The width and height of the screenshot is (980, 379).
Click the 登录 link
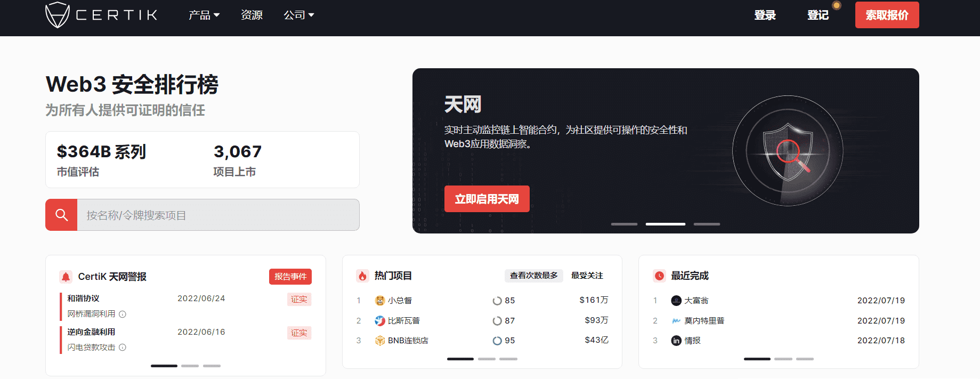pyautogui.click(x=765, y=15)
